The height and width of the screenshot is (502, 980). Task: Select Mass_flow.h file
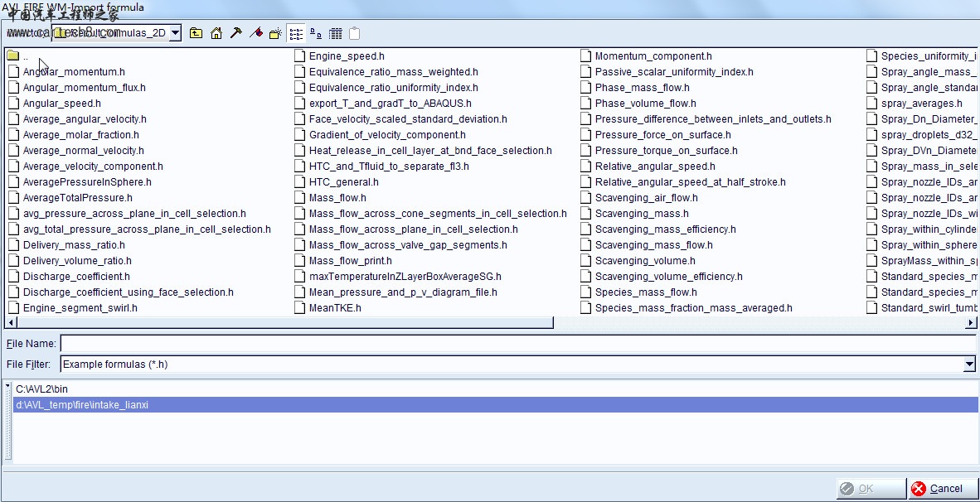coord(331,197)
